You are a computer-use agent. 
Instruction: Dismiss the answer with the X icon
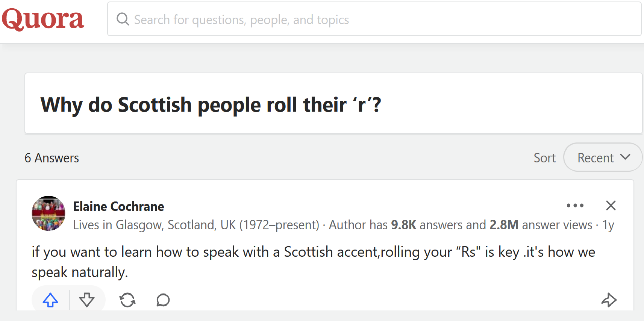click(611, 206)
